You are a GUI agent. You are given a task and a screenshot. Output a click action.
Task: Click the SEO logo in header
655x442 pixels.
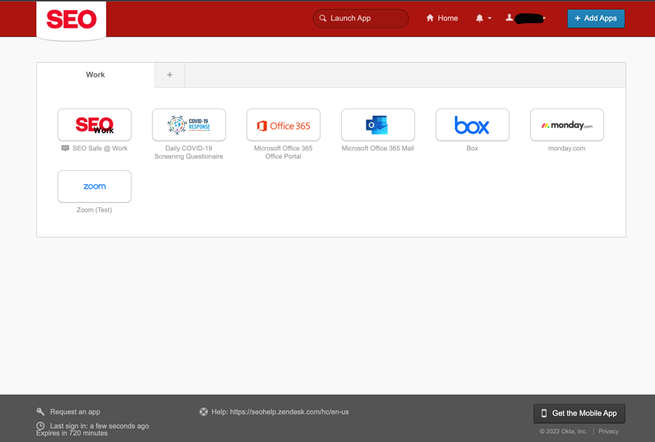(x=71, y=20)
